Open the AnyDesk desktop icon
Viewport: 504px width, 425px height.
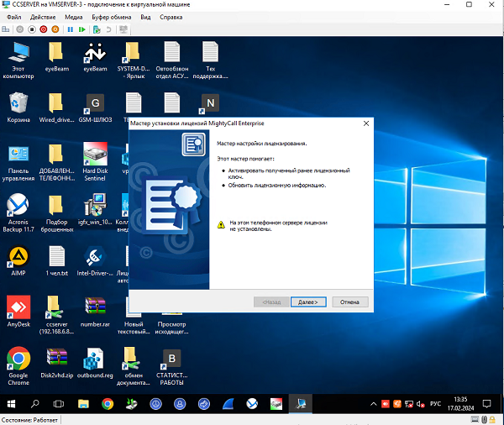pos(18,311)
